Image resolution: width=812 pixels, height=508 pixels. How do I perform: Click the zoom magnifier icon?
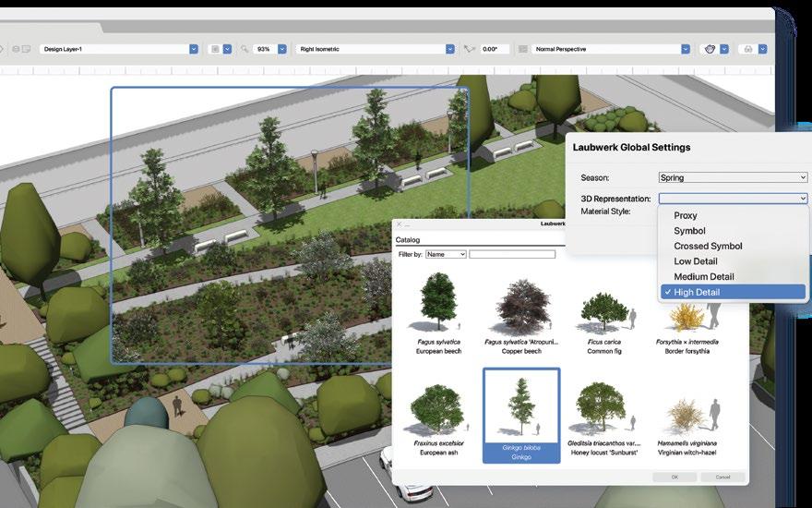pos(245,49)
